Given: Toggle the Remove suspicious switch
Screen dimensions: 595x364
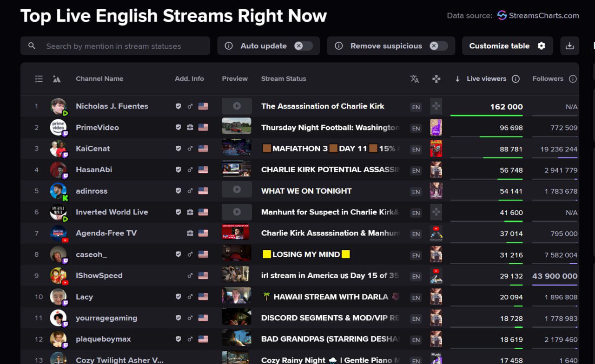Looking at the screenshot, I should (438, 46).
